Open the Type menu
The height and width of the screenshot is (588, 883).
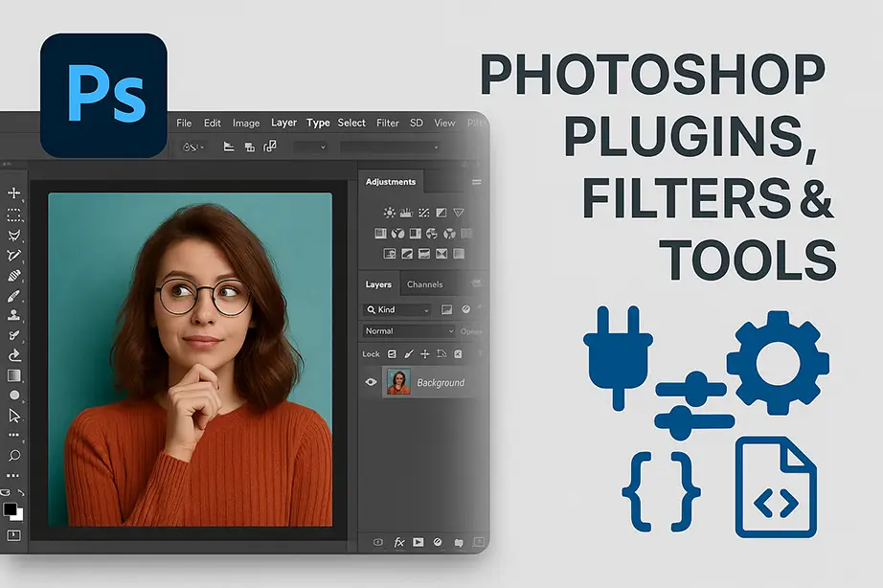(318, 123)
